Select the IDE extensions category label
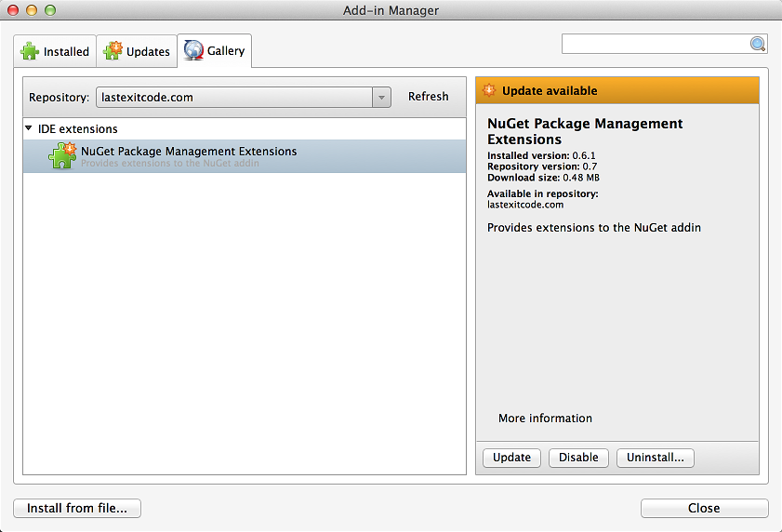Viewport: 782px width, 532px height. pos(78,128)
